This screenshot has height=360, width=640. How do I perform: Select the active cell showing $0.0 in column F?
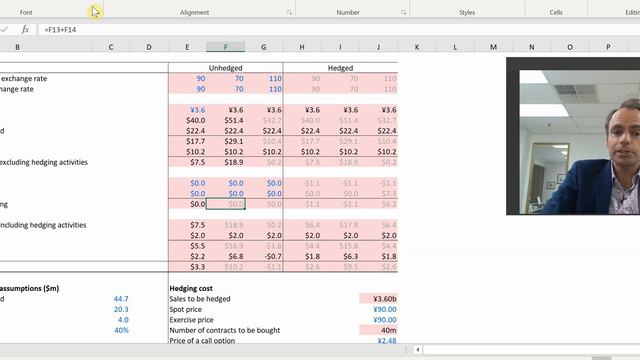(226, 204)
